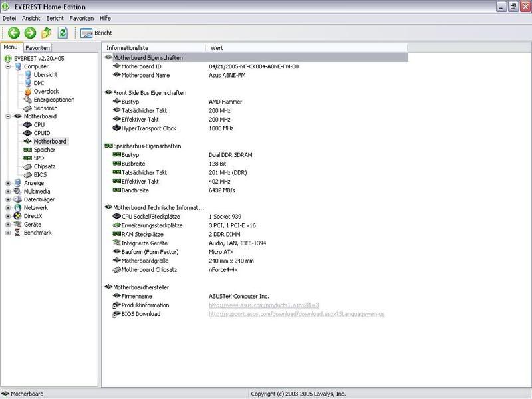
Task: Collapse the Computer tree node
Action: [8, 66]
